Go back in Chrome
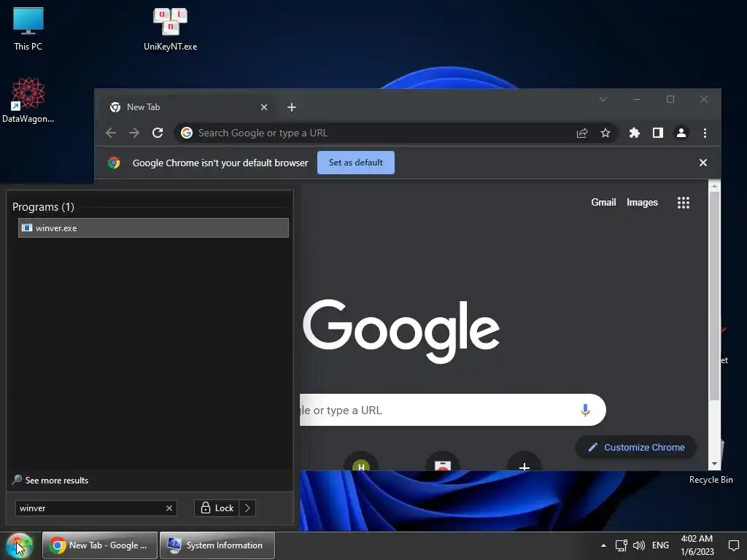The width and height of the screenshot is (747, 560). [x=111, y=133]
